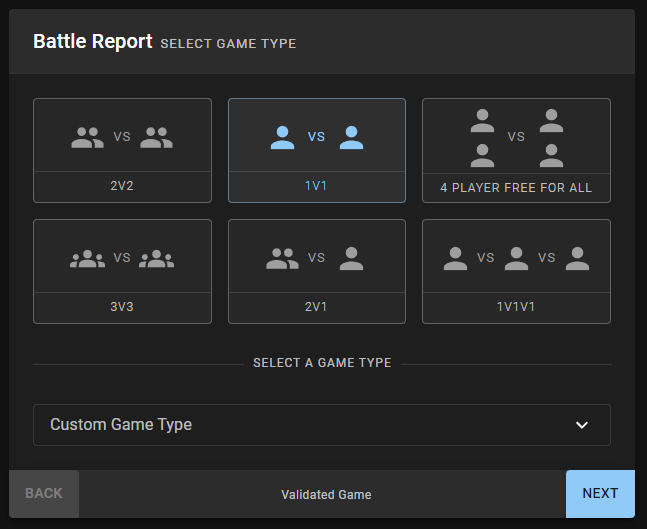Pick the 2V1 game type label
Viewport: 647px width, 529px height.
317,308
